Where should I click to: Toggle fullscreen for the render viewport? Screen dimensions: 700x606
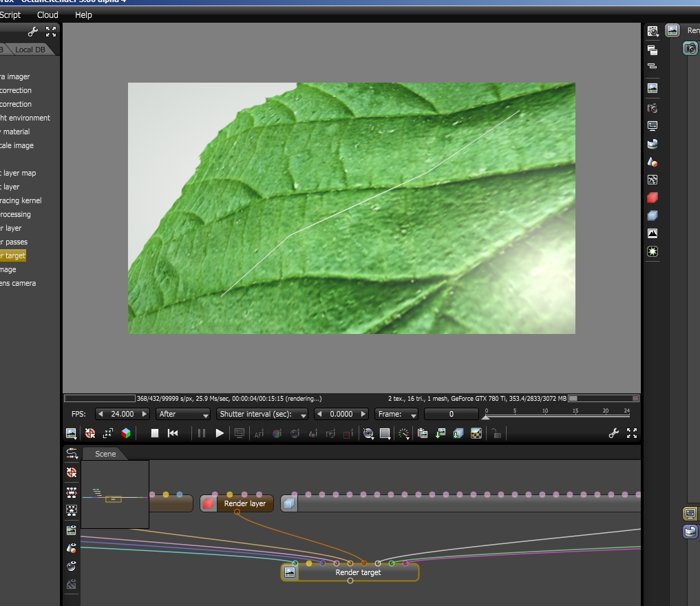pyautogui.click(x=632, y=433)
